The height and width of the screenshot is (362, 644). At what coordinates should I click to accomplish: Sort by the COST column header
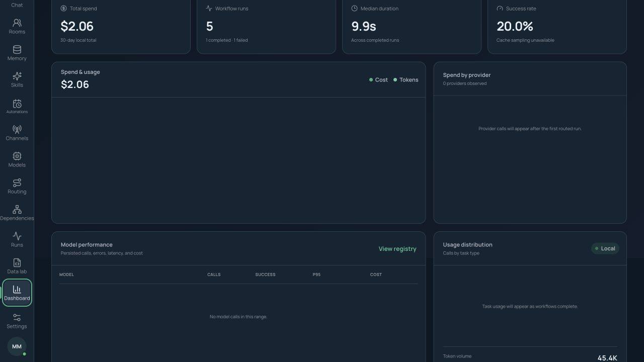[376, 275]
